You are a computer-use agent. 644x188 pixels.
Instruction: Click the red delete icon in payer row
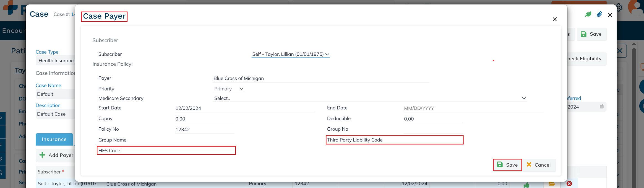coord(569,184)
